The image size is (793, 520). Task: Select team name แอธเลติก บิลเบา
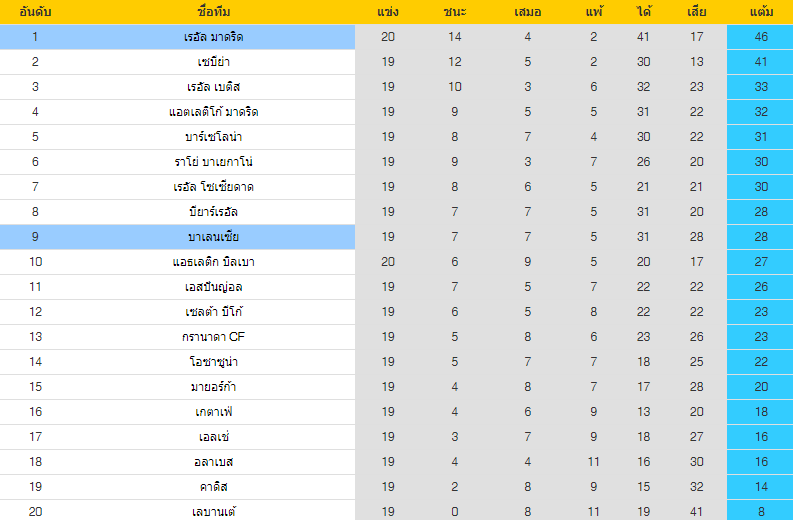(213, 262)
